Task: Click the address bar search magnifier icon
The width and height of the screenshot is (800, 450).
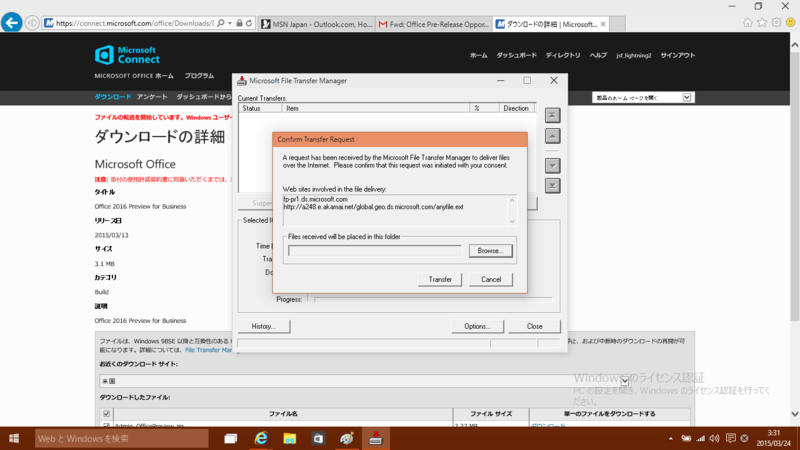Action: click(x=220, y=23)
